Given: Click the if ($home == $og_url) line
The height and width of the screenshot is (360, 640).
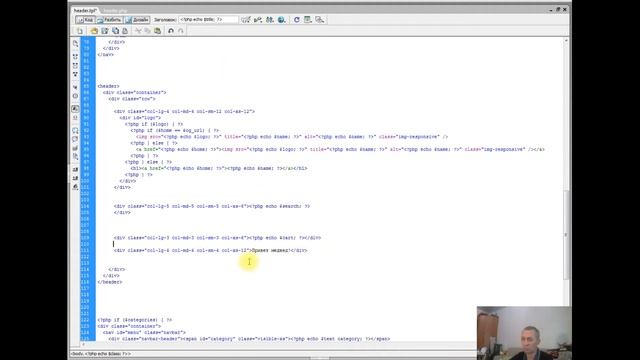Looking at the screenshot, I should [175, 130].
